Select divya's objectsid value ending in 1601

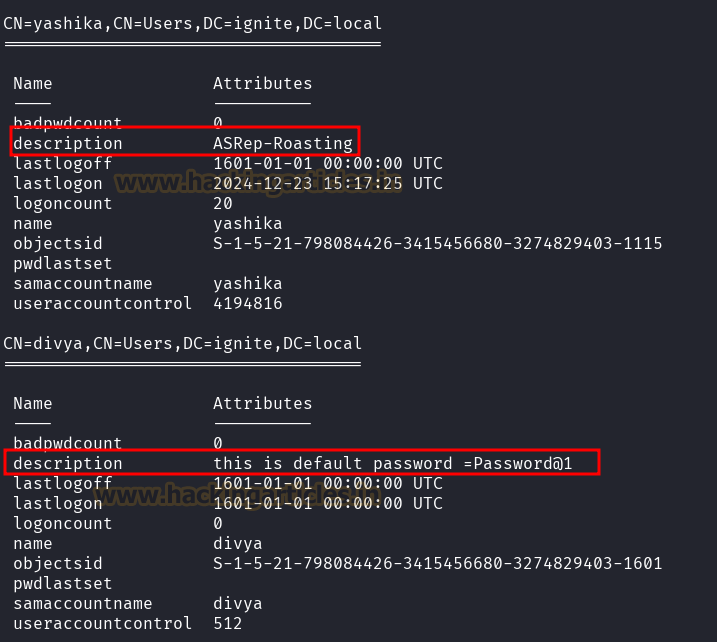click(x=438, y=563)
